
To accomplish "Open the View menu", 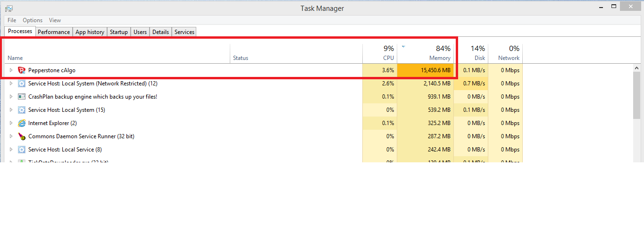I will (x=55, y=20).
